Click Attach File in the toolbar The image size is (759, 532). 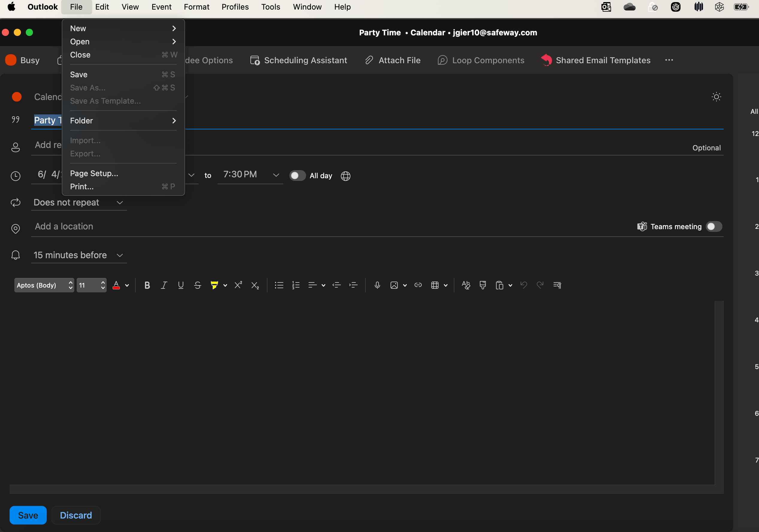point(393,60)
